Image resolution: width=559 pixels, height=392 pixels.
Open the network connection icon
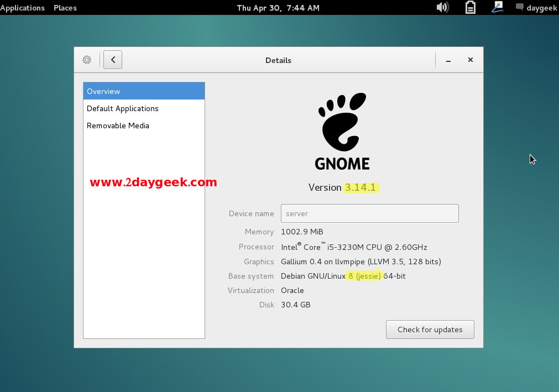(x=497, y=7)
